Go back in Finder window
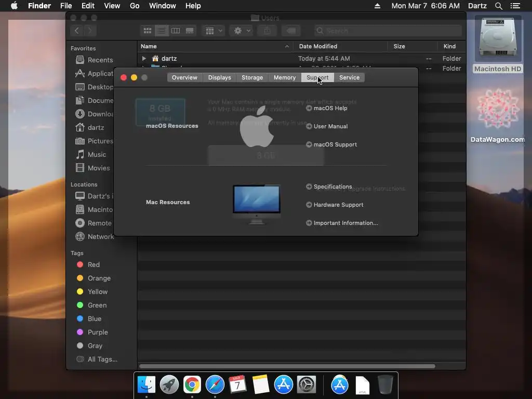The height and width of the screenshot is (399, 532). pos(77,31)
